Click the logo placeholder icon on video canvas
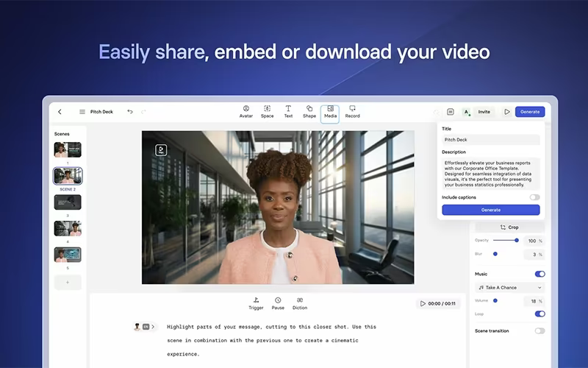588x368 pixels. point(161,150)
